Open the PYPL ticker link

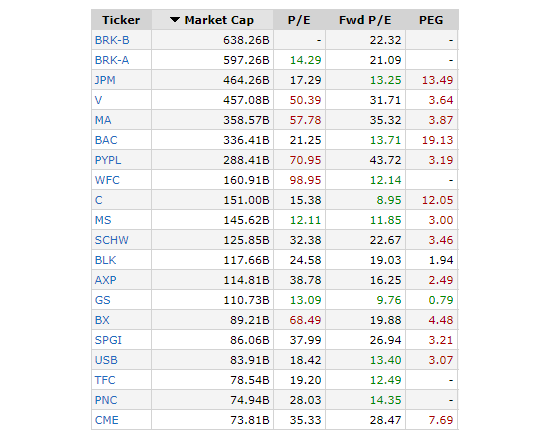tap(108, 160)
